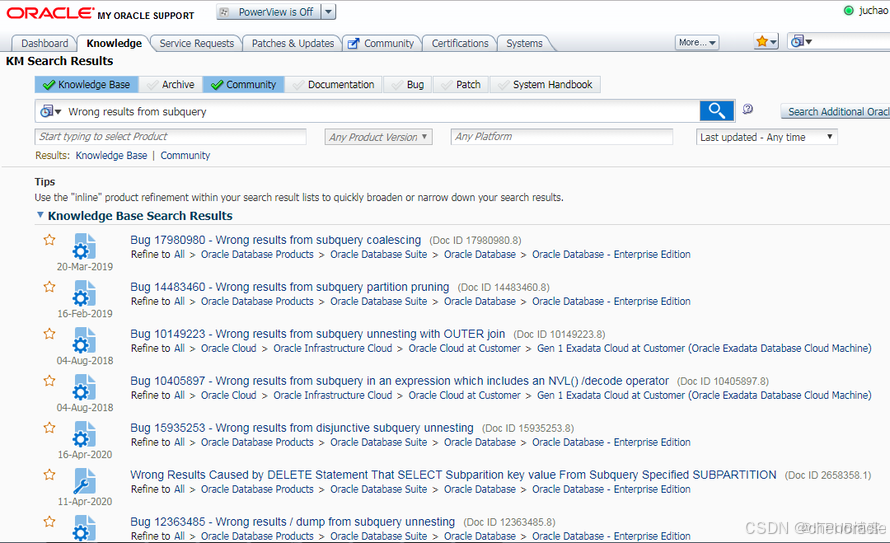Open the recent items icon menu in the header

tap(801, 41)
